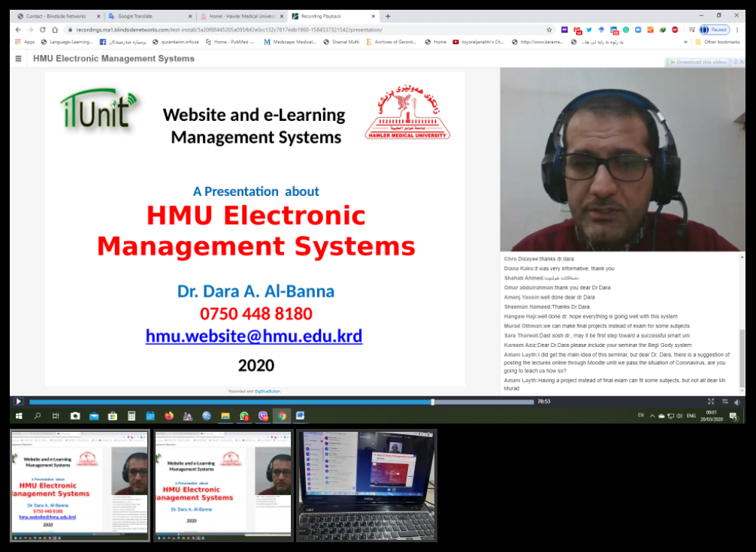Click the Paused profile button
The height and width of the screenshot is (552, 756).
coord(714,30)
